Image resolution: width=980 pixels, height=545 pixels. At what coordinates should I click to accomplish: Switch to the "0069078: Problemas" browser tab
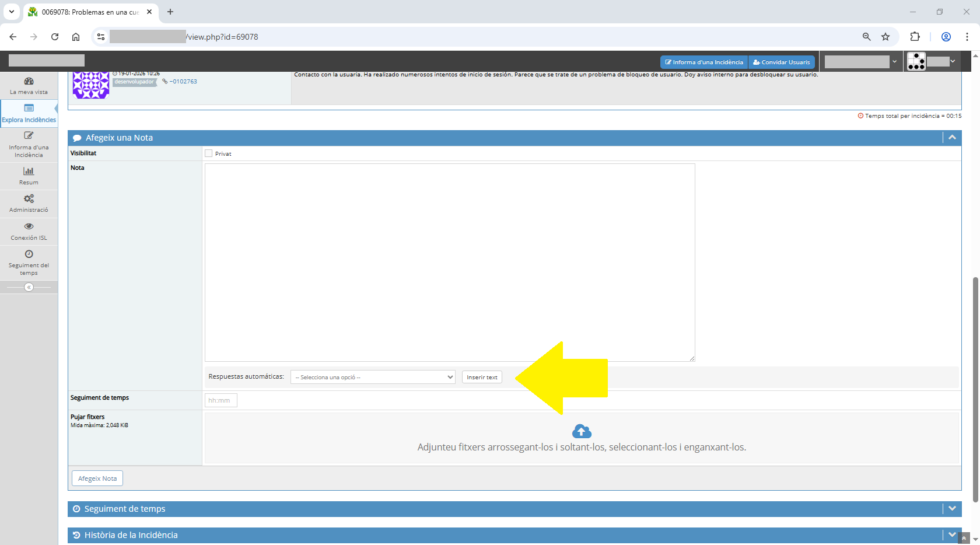(87, 12)
